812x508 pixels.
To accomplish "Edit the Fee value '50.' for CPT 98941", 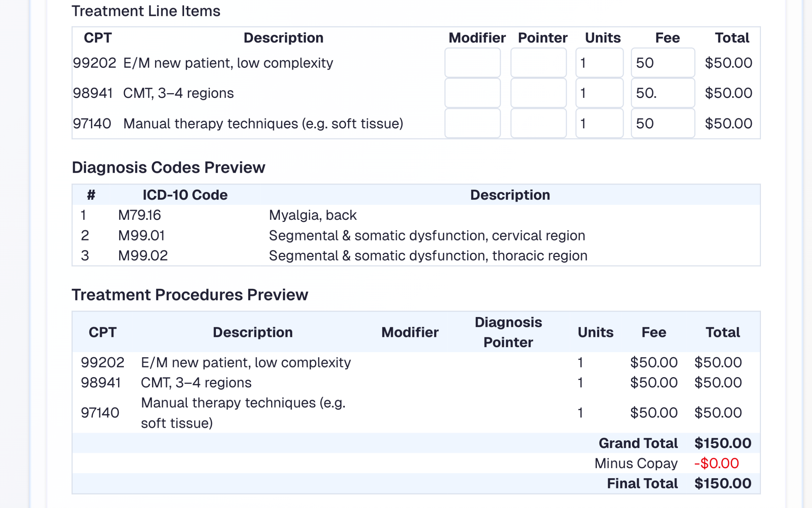I will [662, 93].
